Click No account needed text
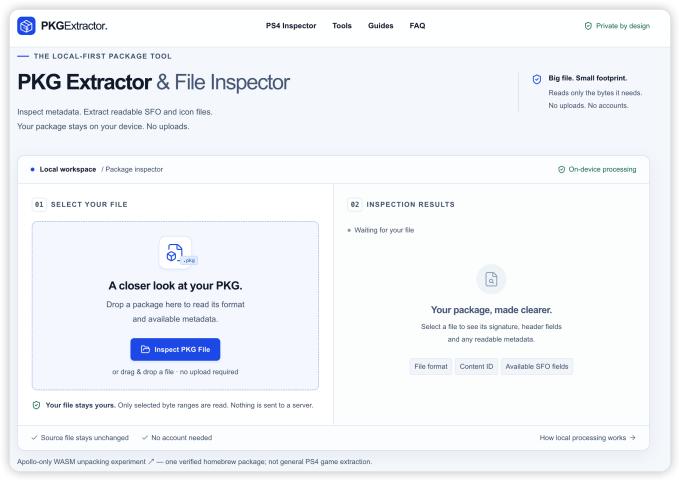This screenshot has width=679, height=480. 181,438
